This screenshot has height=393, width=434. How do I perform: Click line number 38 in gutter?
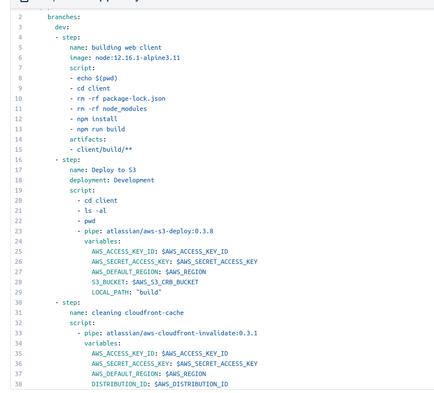click(18, 384)
